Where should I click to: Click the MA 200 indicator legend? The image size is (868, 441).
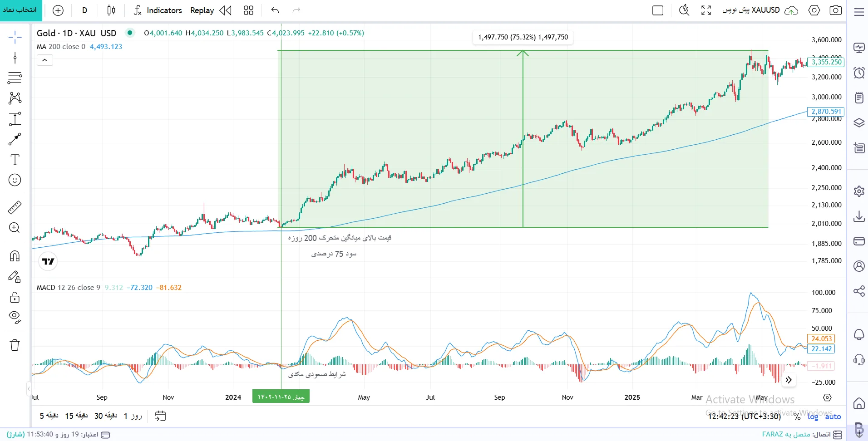(x=61, y=46)
